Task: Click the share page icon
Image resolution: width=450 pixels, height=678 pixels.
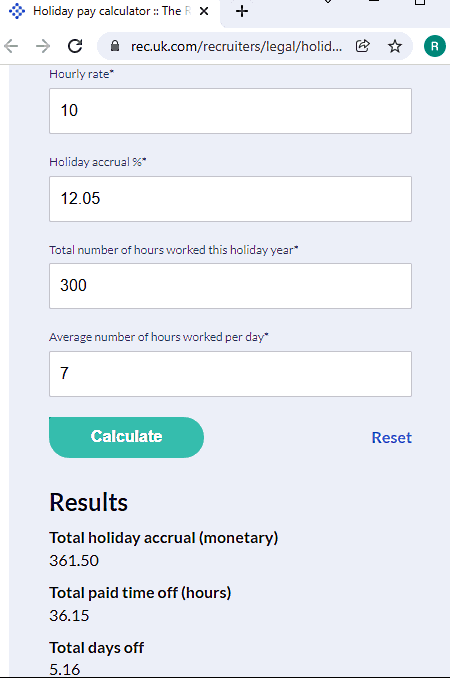Action: click(362, 46)
